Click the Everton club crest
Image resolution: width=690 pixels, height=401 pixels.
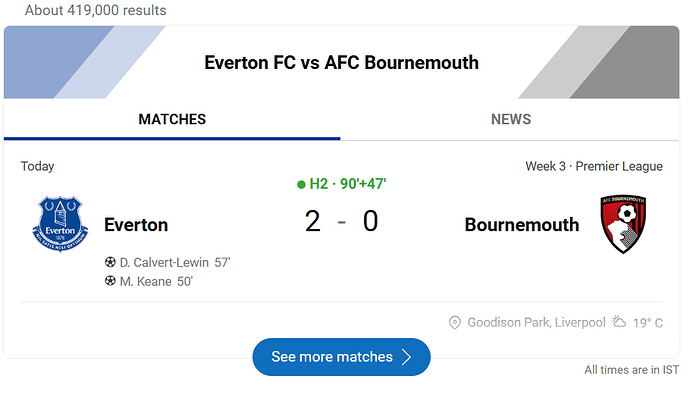tap(60, 224)
